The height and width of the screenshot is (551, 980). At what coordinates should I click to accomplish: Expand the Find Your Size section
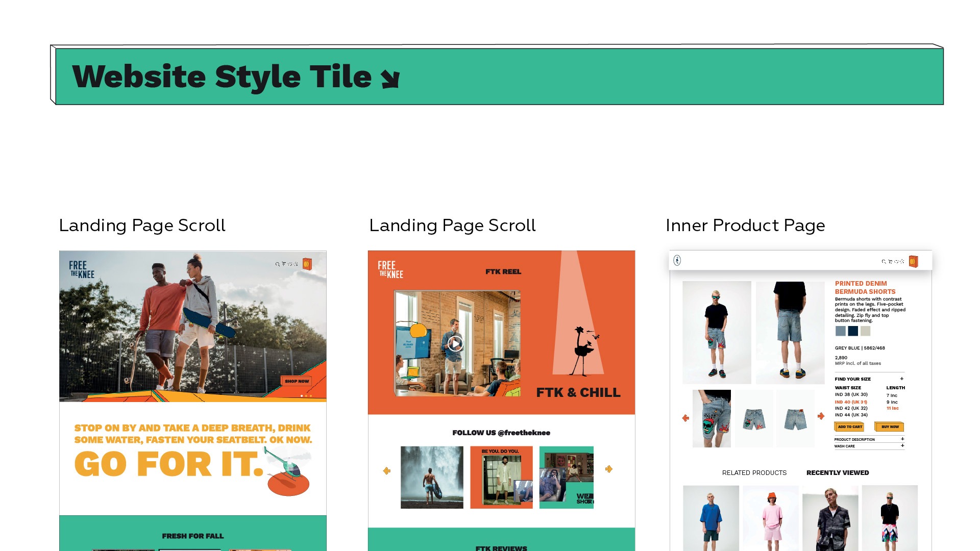901,379
